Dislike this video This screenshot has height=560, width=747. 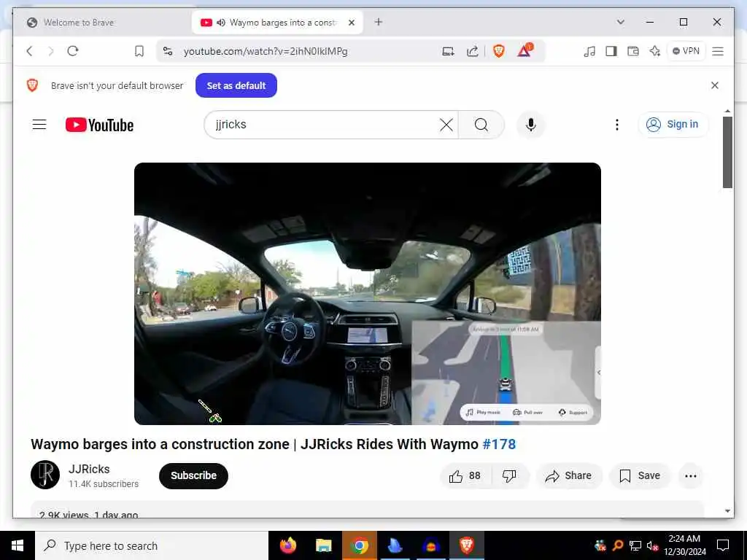coord(509,475)
